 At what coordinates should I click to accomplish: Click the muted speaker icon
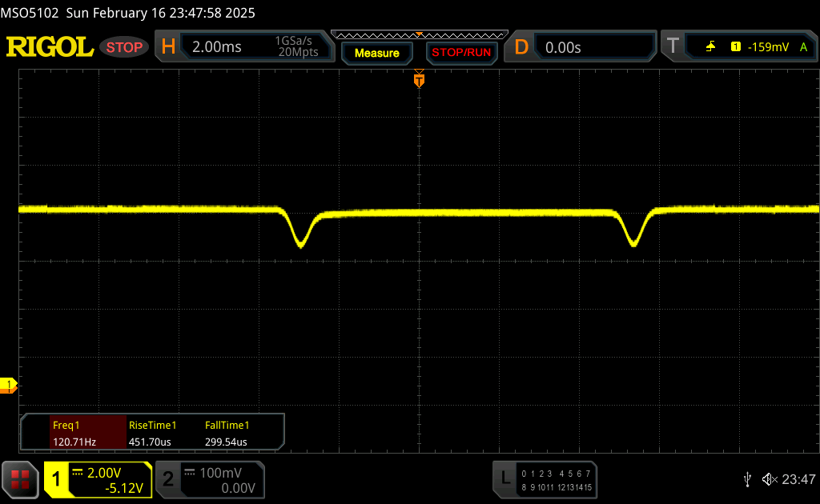tap(770, 479)
